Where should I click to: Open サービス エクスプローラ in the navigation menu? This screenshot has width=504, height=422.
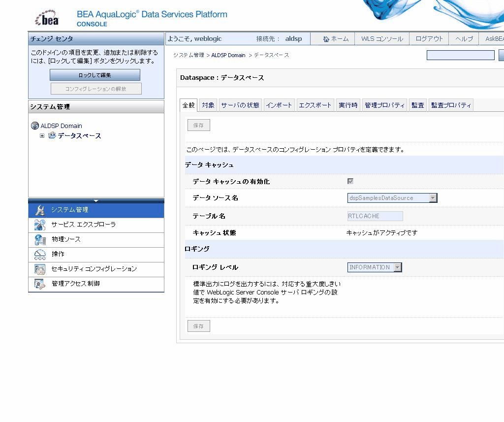[96, 225]
